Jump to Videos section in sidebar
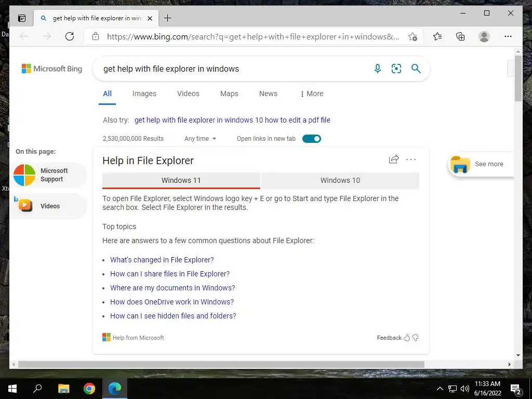Screen dimensions: 532x399 pos(49,206)
